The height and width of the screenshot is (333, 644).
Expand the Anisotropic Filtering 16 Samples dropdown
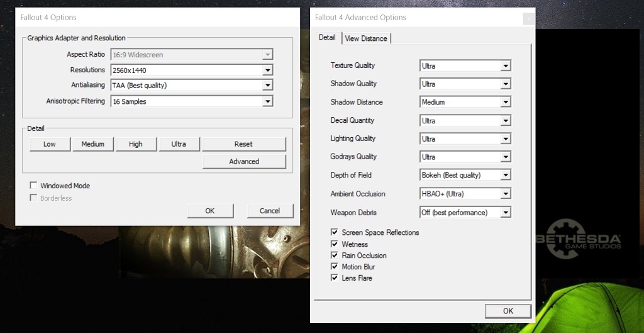pos(192,101)
